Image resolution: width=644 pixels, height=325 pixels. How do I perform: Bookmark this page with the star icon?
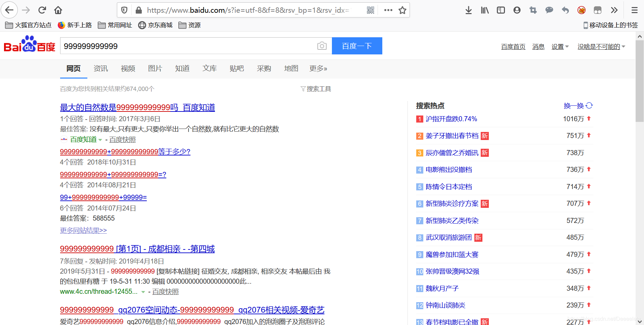pyautogui.click(x=402, y=10)
